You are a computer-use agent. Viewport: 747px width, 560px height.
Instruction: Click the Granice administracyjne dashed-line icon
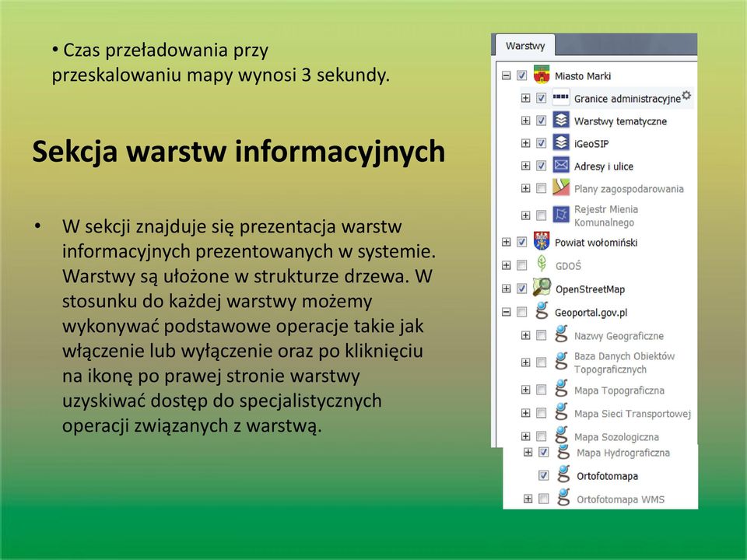(561, 97)
